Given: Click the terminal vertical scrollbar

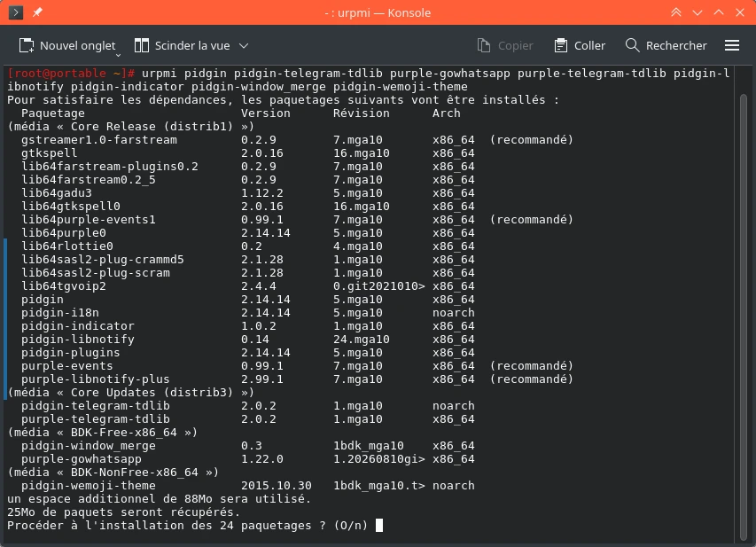Looking at the screenshot, I should click(743, 317).
